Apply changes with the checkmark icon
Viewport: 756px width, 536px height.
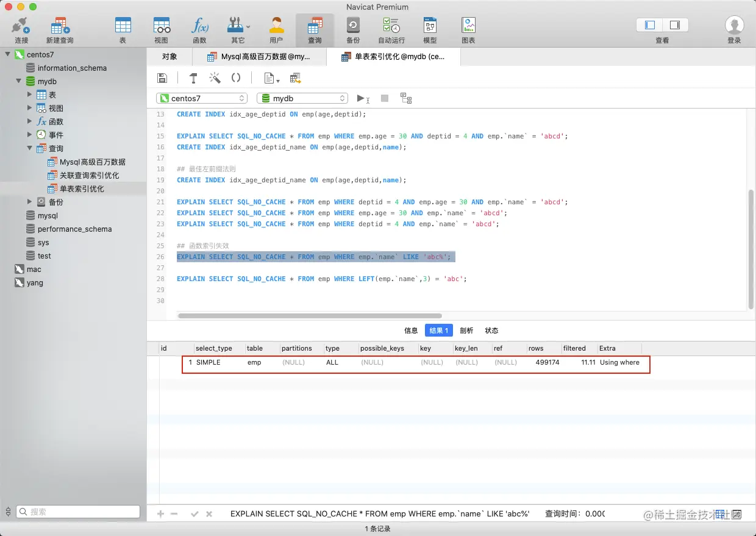(x=195, y=514)
